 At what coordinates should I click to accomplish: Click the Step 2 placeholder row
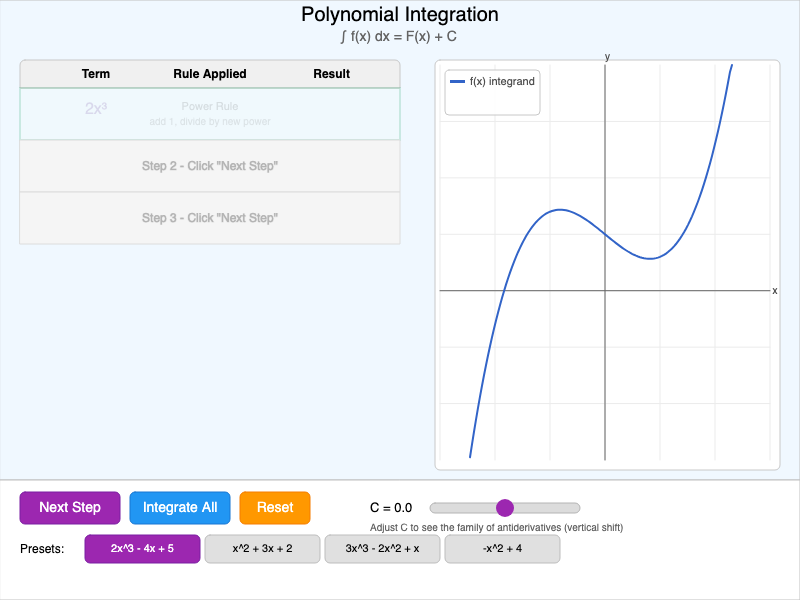(x=209, y=166)
